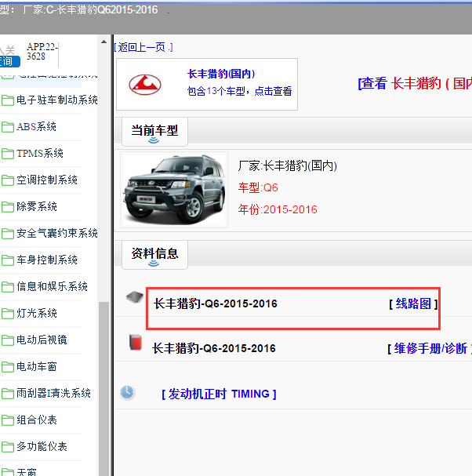
Task: Open 空调控制系统 category
Action: (47, 180)
